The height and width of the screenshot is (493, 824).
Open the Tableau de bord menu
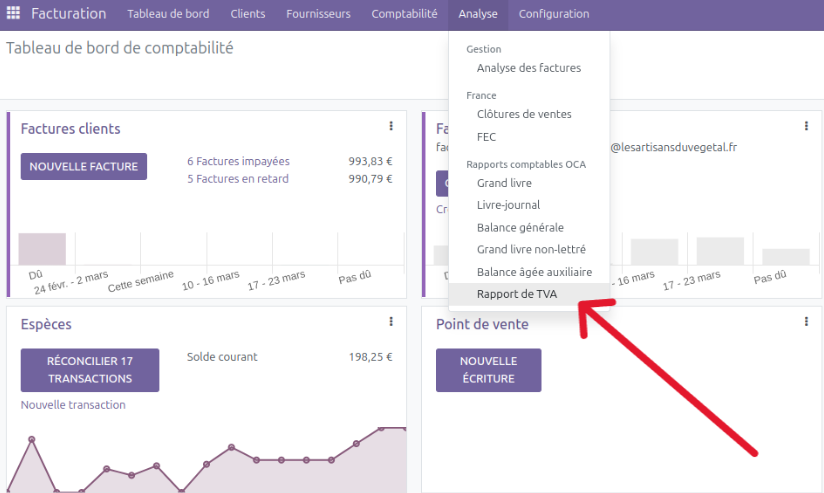[x=168, y=14]
